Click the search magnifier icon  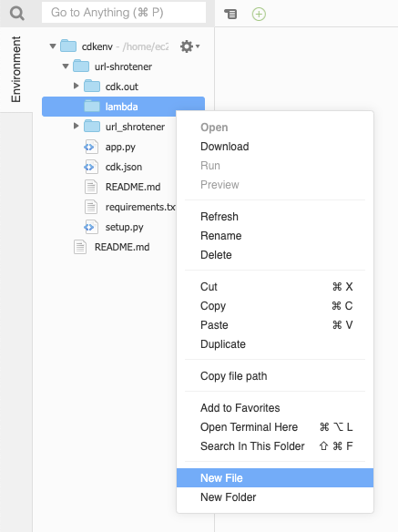(x=17, y=14)
